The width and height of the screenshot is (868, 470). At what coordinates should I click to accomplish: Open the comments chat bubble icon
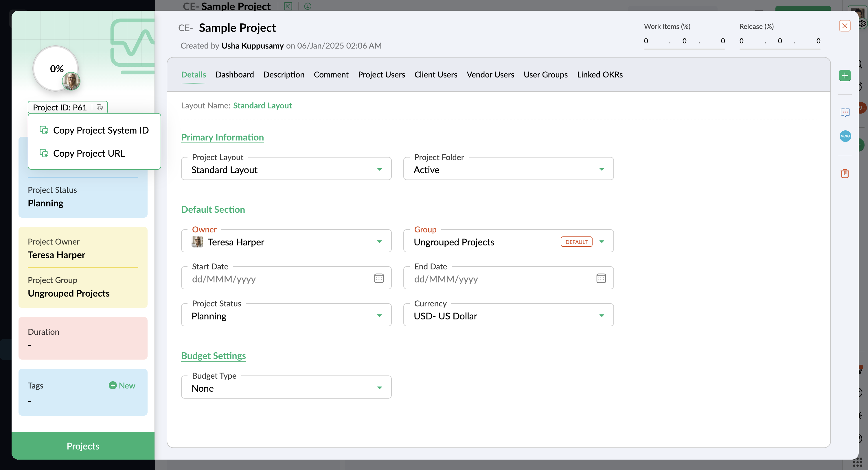pos(845,112)
